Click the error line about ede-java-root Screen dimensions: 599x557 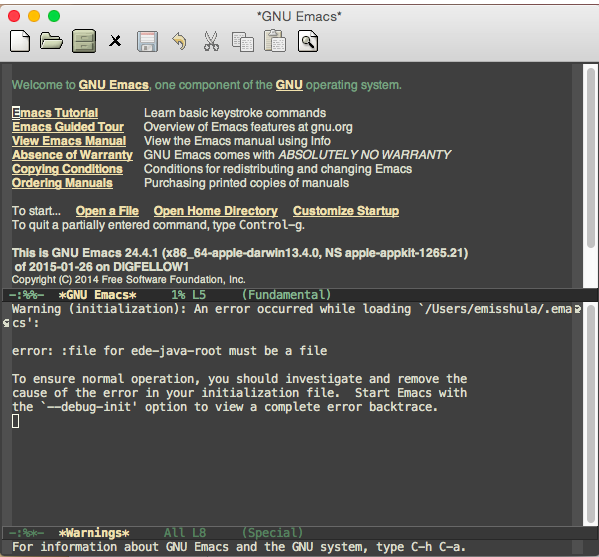coord(170,351)
